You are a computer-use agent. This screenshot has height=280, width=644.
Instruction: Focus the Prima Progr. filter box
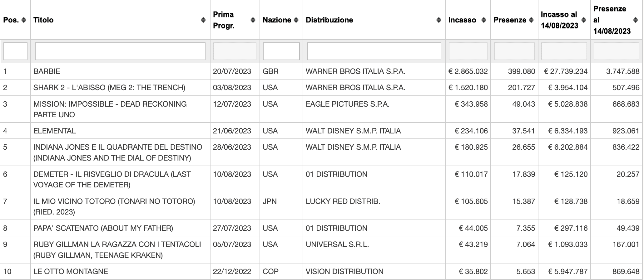[235, 51]
